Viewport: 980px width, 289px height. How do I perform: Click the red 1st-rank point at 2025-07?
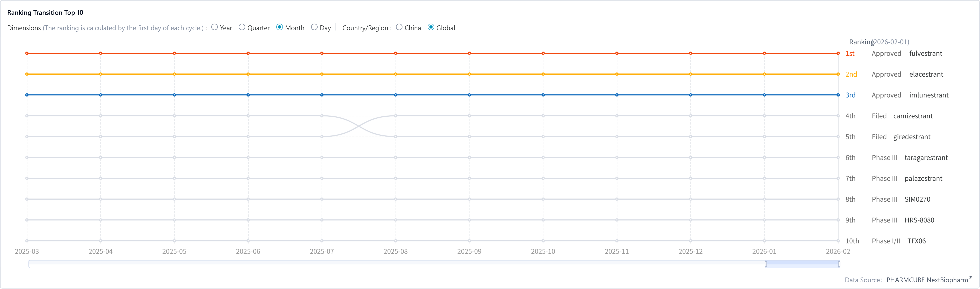tap(322, 53)
